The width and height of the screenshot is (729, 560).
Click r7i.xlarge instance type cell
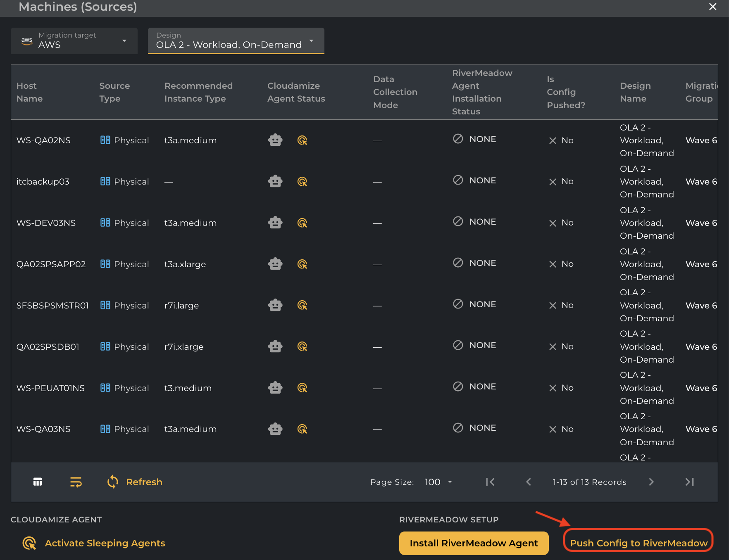pyautogui.click(x=184, y=347)
